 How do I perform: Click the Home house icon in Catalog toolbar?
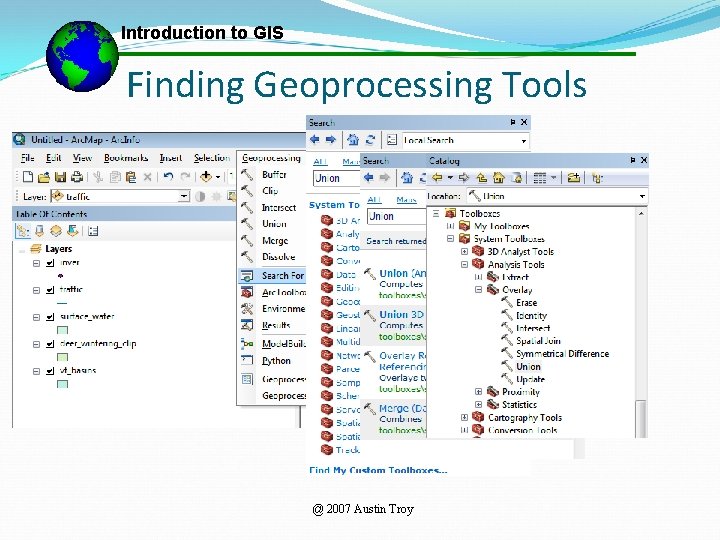click(499, 178)
